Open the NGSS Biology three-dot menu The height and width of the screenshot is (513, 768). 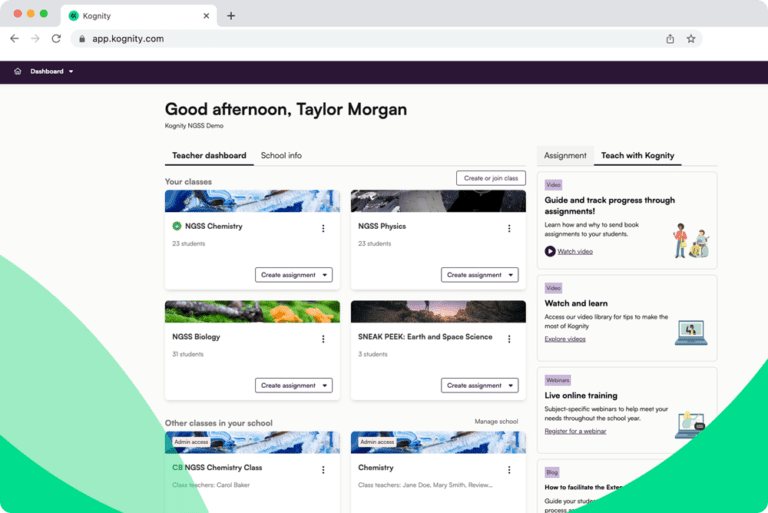pos(323,339)
